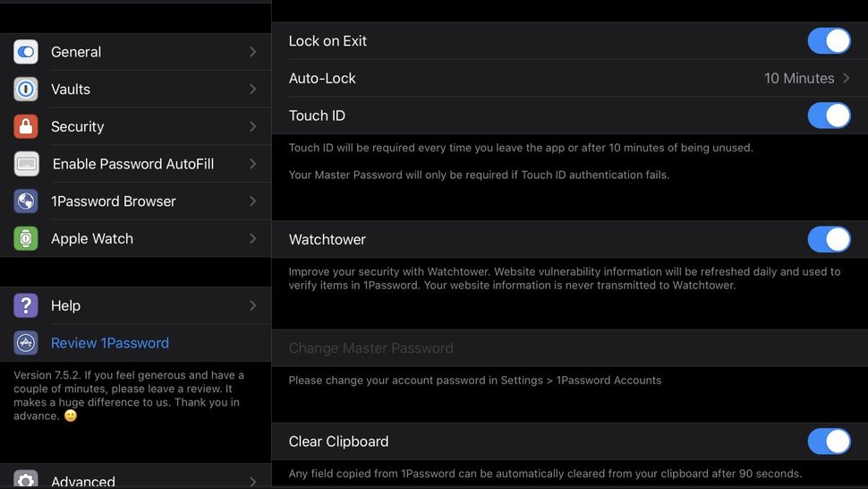
Task: Click the Vaults 1Password logo icon
Action: point(26,90)
